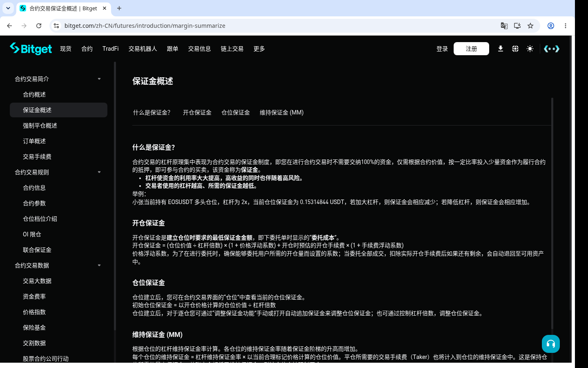Collapse the 合约交易规则 section
This screenshot has height=368, width=588.
99,172
